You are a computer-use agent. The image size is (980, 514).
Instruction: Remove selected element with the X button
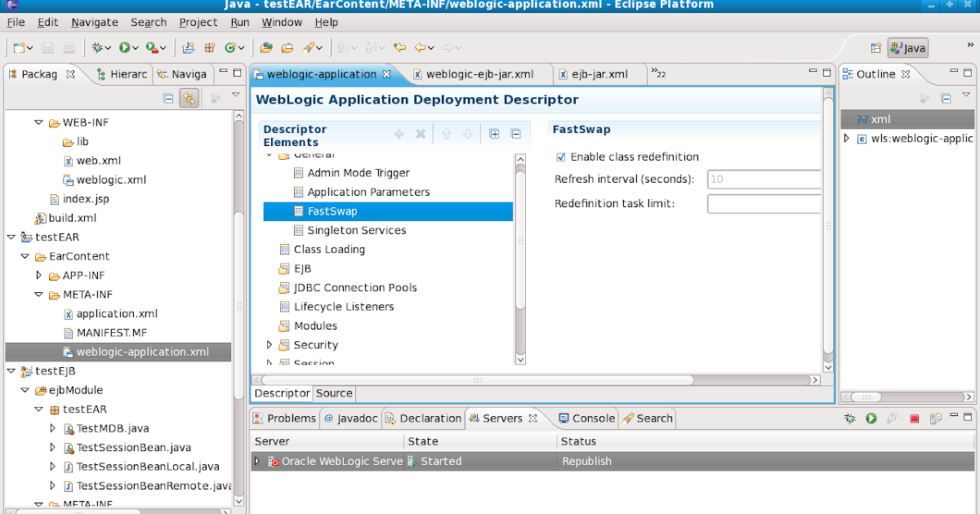[421, 134]
